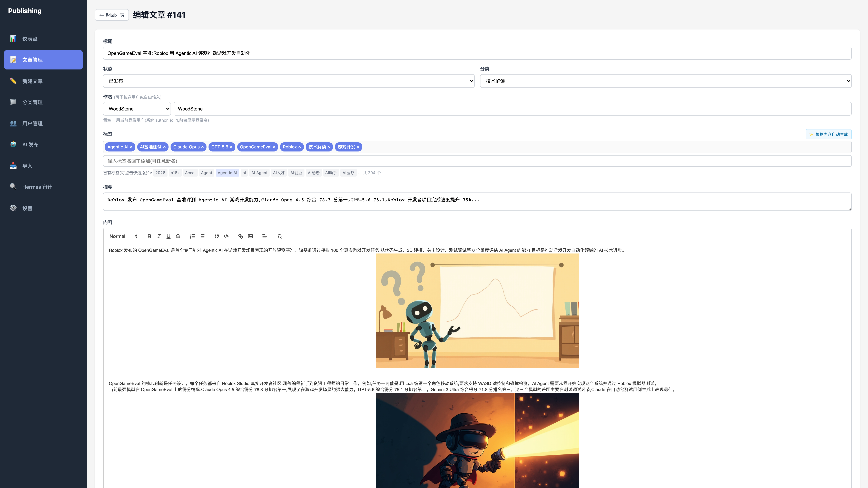Image resolution: width=868 pixels, height=488 pixels.
Task: Open 设置 in the sidebar
Action: [x=43, y=208]
